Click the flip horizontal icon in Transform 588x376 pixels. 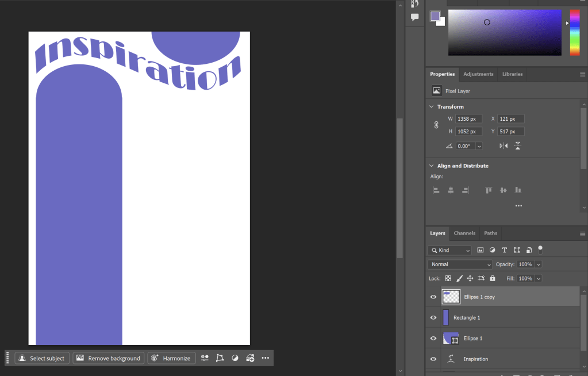click(x=504, y=146)
